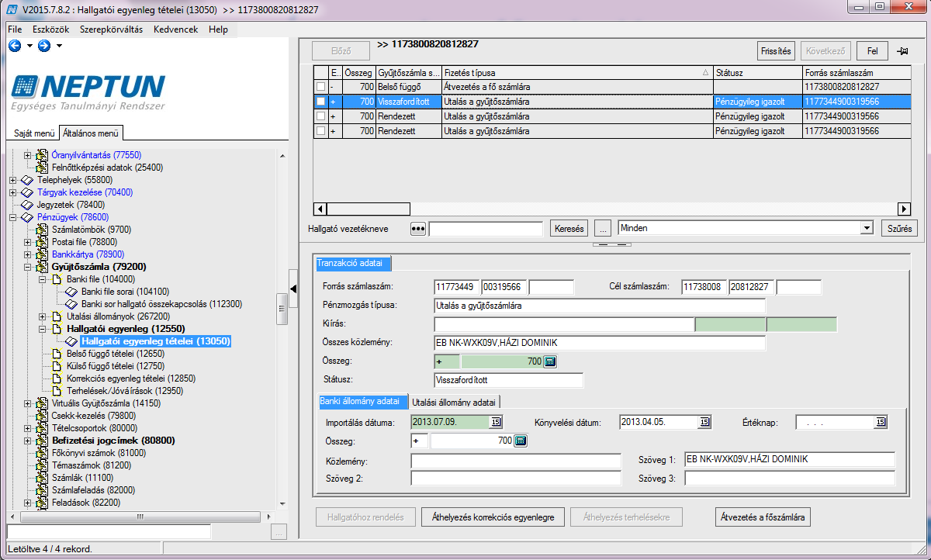Image resolution: width=931 pixels, height=560 pixels.
Task: Click the small button beside bottom-left search field
Action: click(x=280, y=532)
